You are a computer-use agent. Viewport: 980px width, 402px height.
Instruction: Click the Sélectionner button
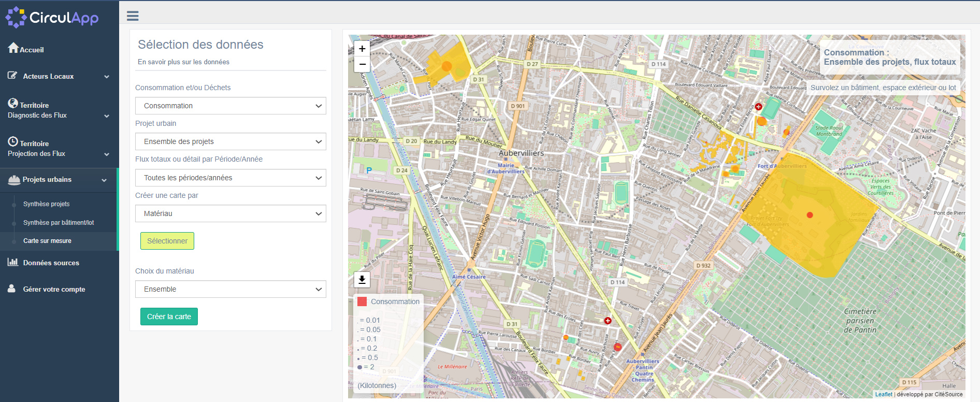pyautogui.click(x=167, y=241)
